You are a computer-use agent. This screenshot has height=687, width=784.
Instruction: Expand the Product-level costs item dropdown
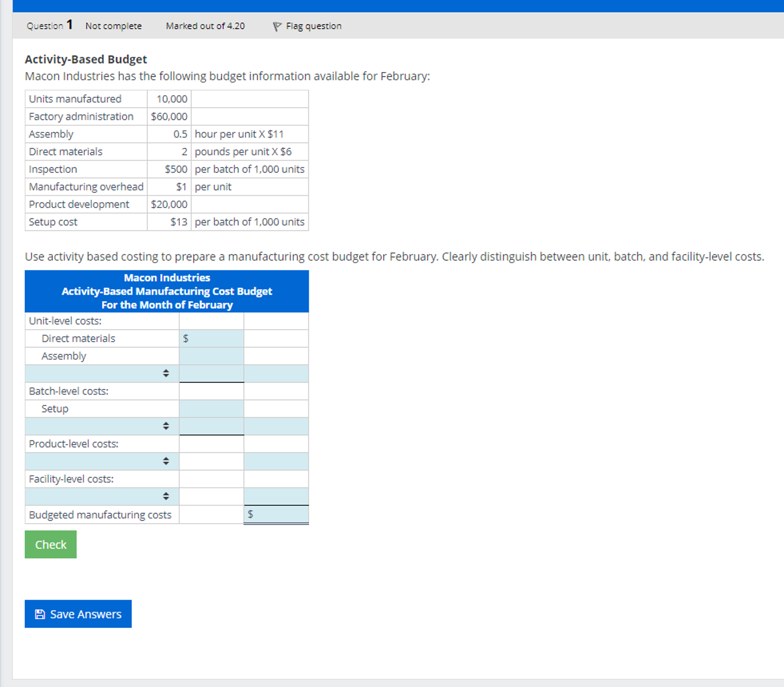[102, 461]
